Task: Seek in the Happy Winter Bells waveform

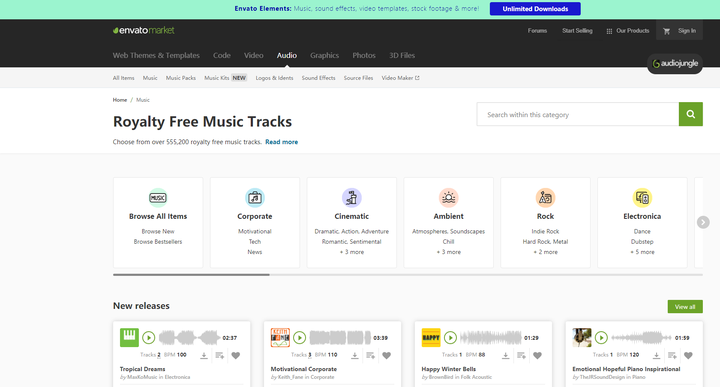Action: (x=490, y=338)
